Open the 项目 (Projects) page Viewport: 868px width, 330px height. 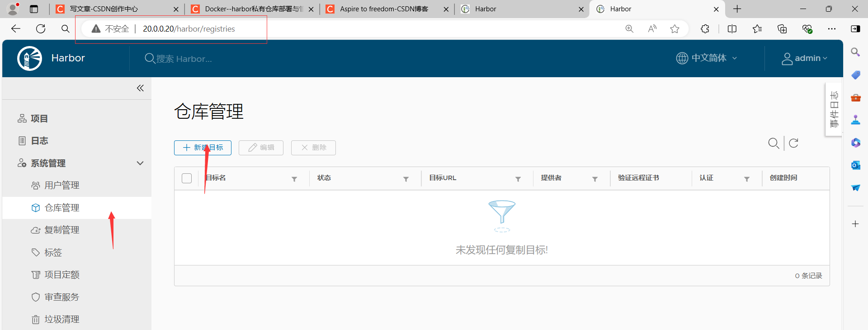[x=39, y=119]
